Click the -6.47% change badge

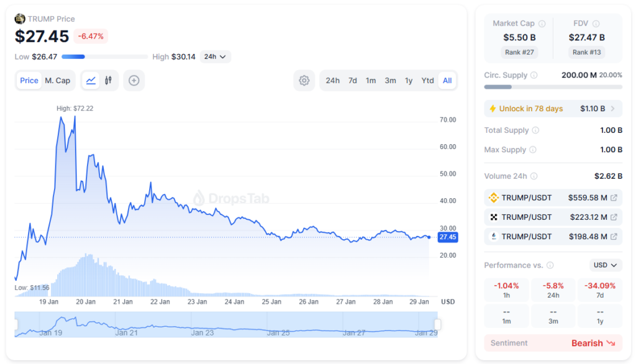[91, 36]
